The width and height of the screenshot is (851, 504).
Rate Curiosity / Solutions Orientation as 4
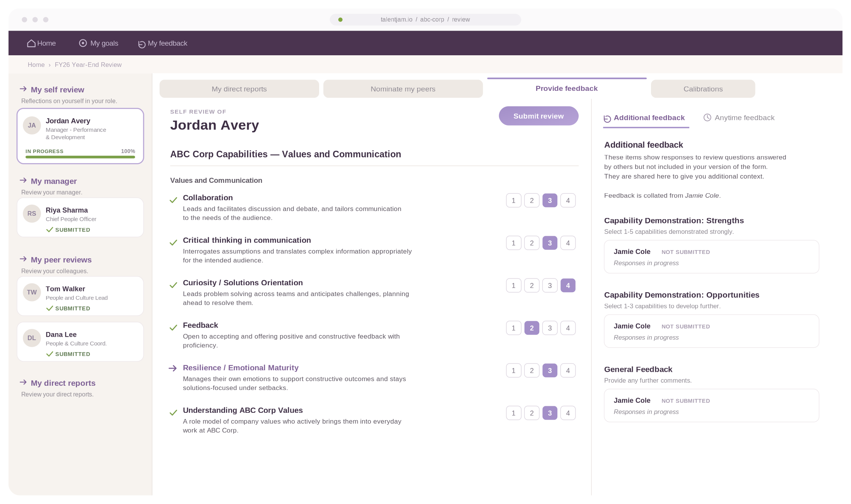coord(568,286)
